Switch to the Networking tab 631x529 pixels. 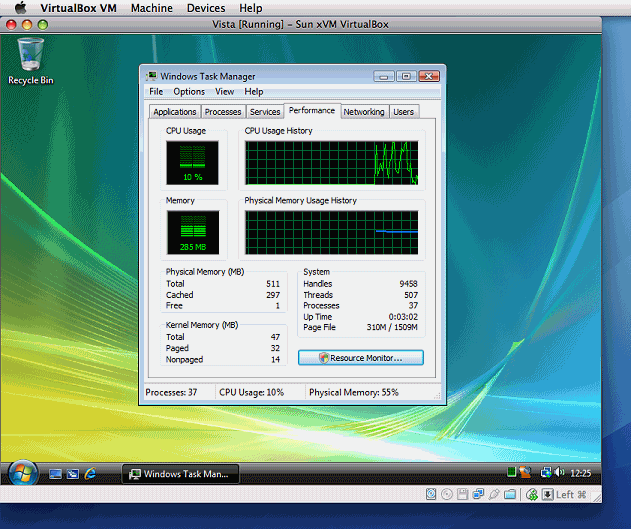pos(364,112)
